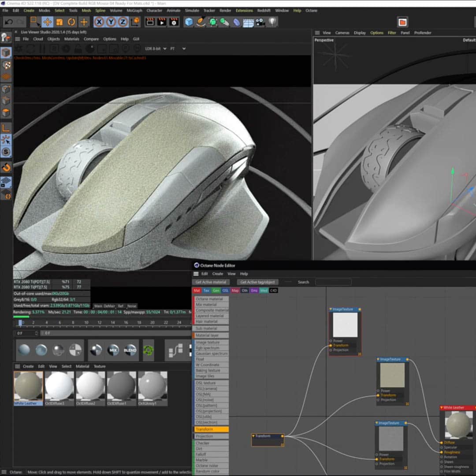Viewport: 476px width, 476px height.
Task: Open the MoGraph menu
Action: (x=134, y=10)
